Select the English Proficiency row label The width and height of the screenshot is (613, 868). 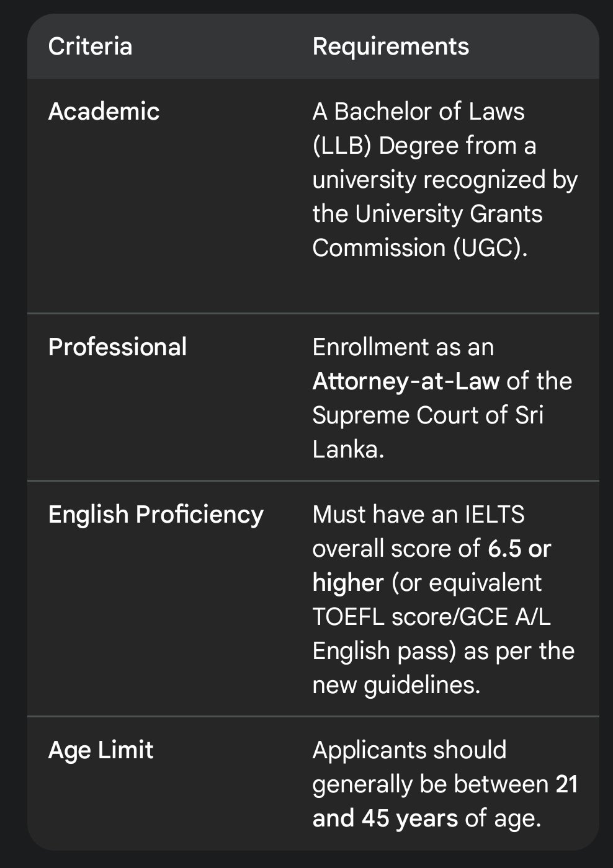pyautogui.click(x=156, y=515)
